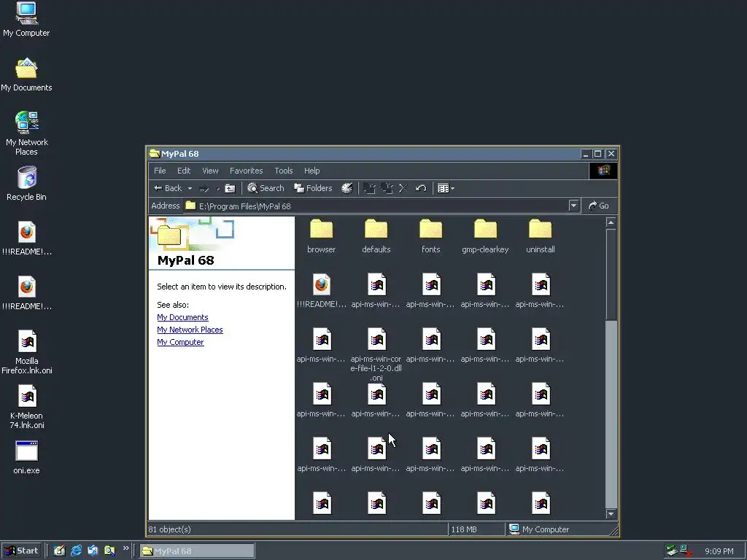Open the Back history dropdown arrow
This screenshot has height=560, width=747.
click(190, 189)
